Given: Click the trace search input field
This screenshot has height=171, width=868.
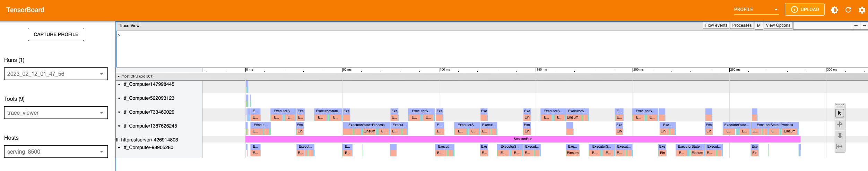Looking at the screenshot, I should tap(822, 25).
